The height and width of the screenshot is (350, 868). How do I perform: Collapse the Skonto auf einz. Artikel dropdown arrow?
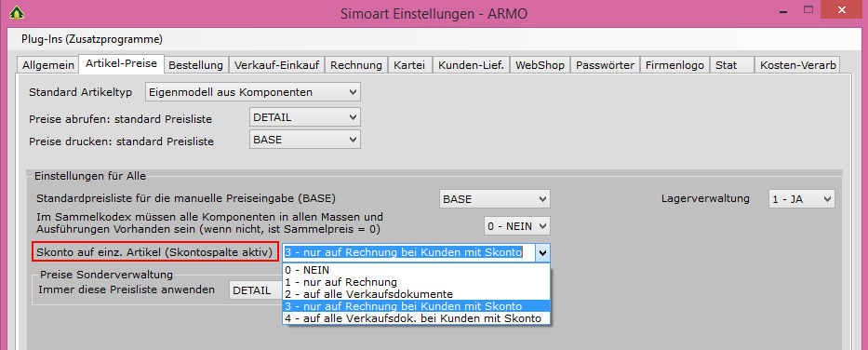543,253
